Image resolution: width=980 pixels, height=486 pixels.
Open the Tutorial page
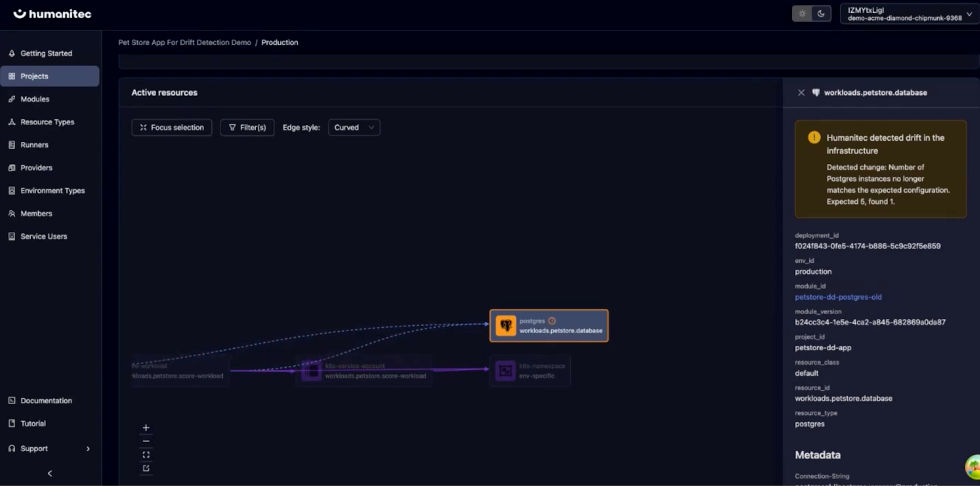(x=50, y=424)
